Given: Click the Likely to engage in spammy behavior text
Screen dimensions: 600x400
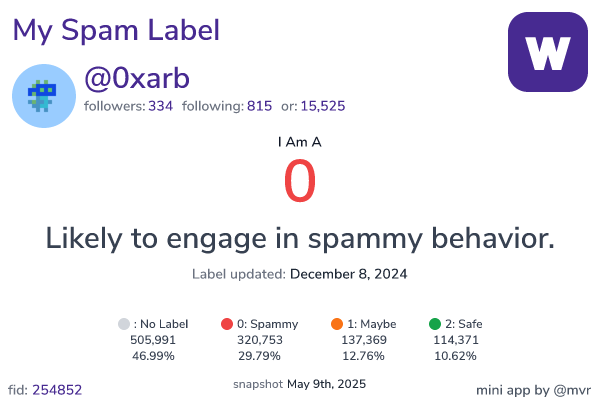Looking at the screenshot, I should pos(300,238).
